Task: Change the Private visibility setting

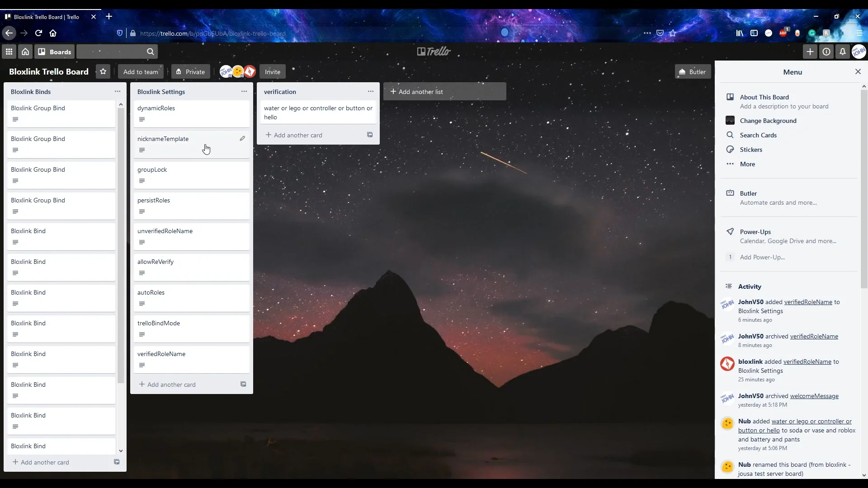Action: [190, 72]
